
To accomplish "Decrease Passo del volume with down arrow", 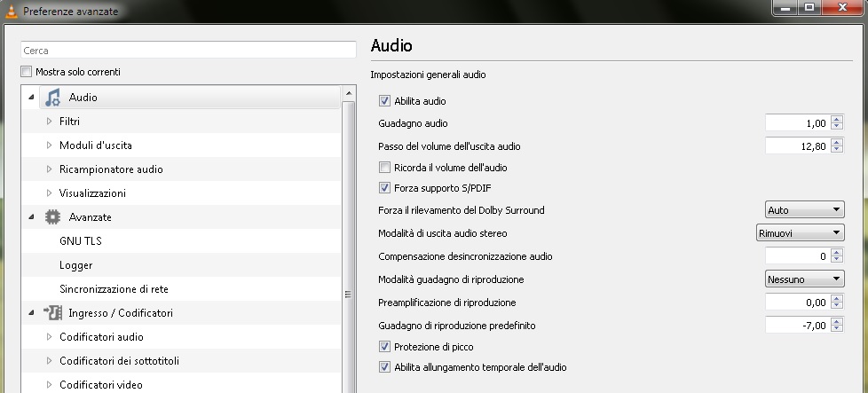I will 837,150.
